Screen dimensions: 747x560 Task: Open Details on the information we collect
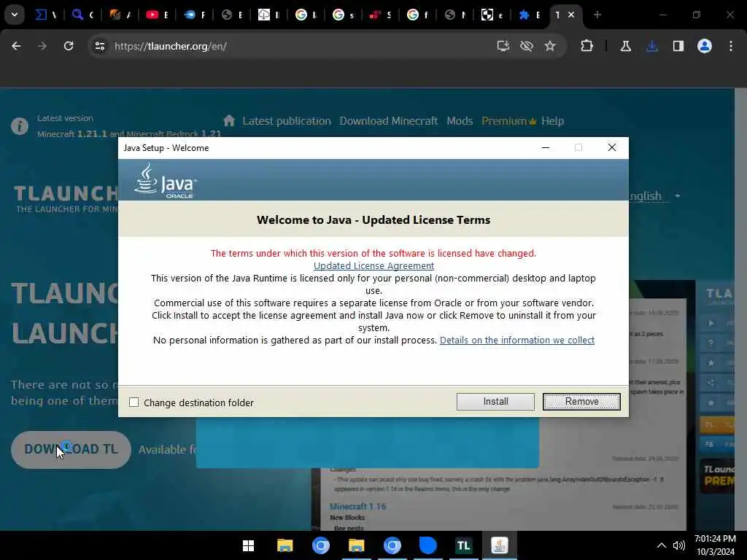517,340
